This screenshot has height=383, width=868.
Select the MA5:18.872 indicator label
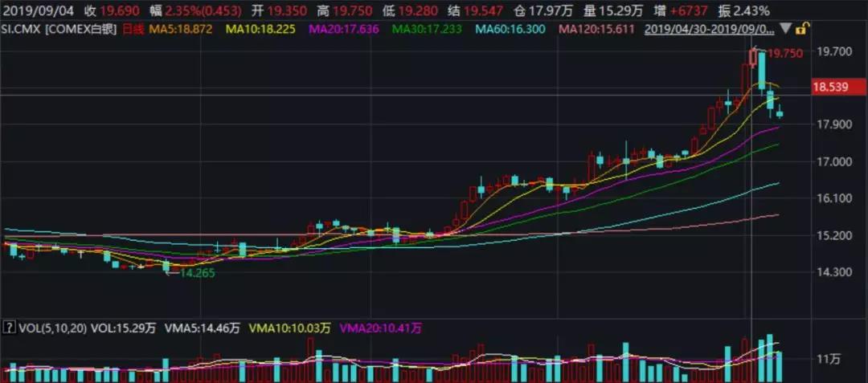[x=179, y=28]
